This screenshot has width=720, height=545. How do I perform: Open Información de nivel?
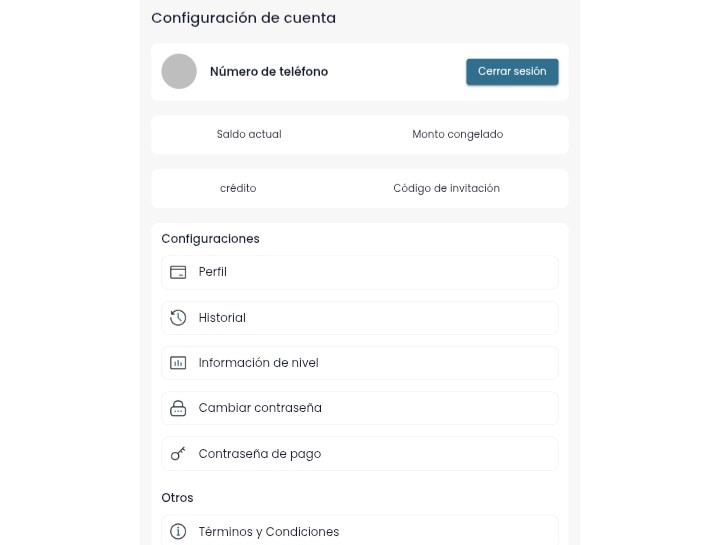(x=359, y=363)
